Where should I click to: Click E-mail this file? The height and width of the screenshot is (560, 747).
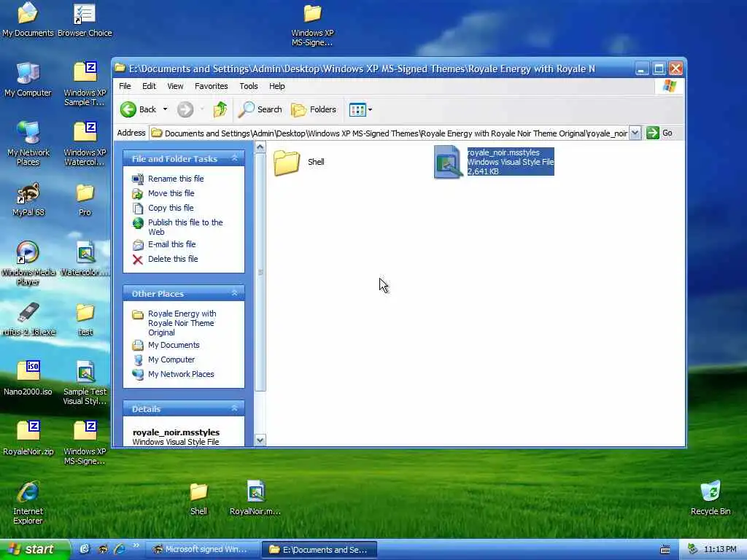[x=171, y=244]
